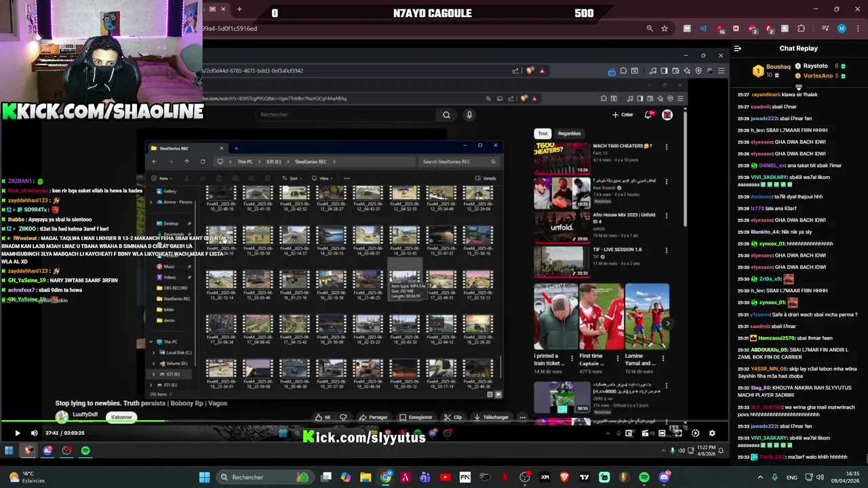The height and width of the screenshot is (488, 868).
Task: Click This PC in the breadcrumb path
Action: [245, 162]
